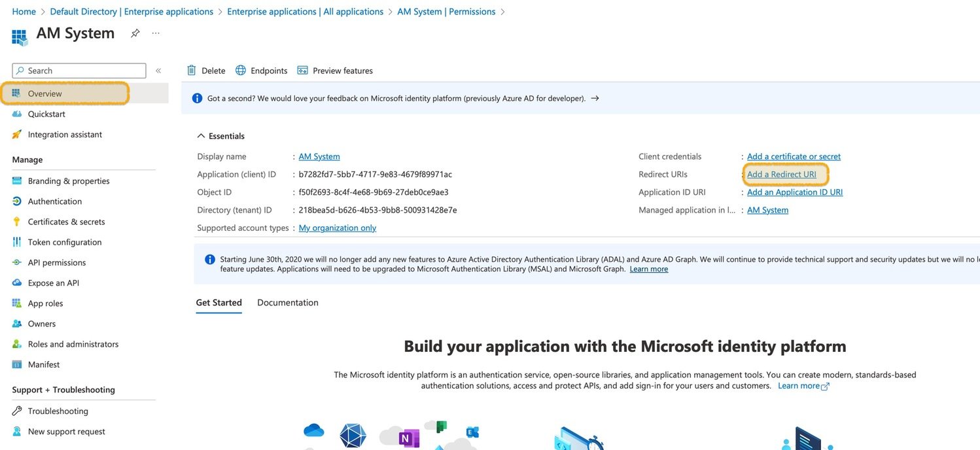Click the Certificates & secrets key icon

[x=17, y=221]
